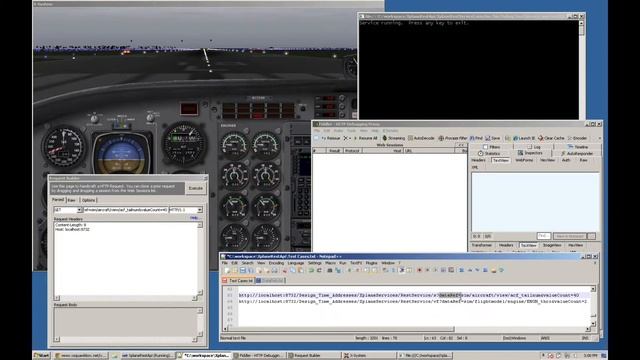
Task: Click the Find box in Fiddler TextView
Action: tap(544, 236)
